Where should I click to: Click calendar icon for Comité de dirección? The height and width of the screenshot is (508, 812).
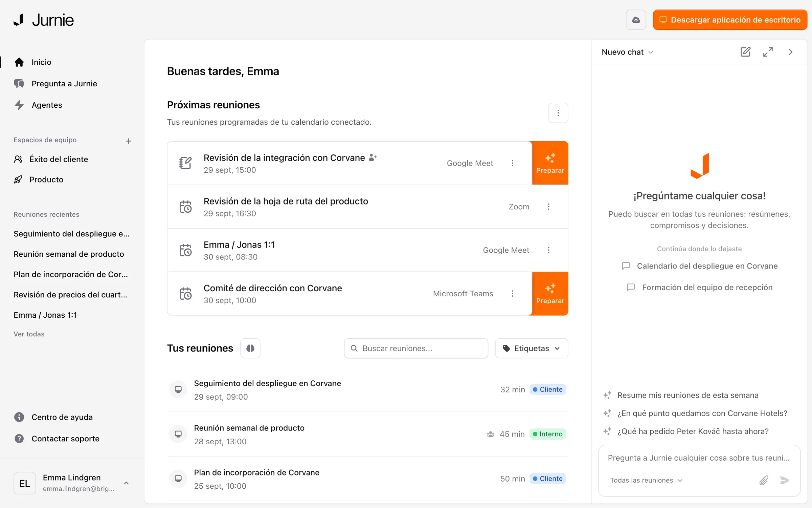tap(185, 294)
